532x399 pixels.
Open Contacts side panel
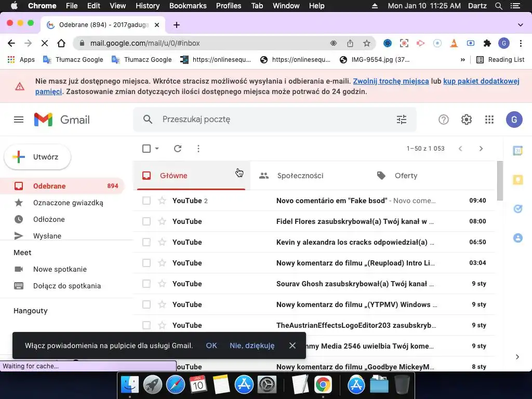click(x=518, y=238)
